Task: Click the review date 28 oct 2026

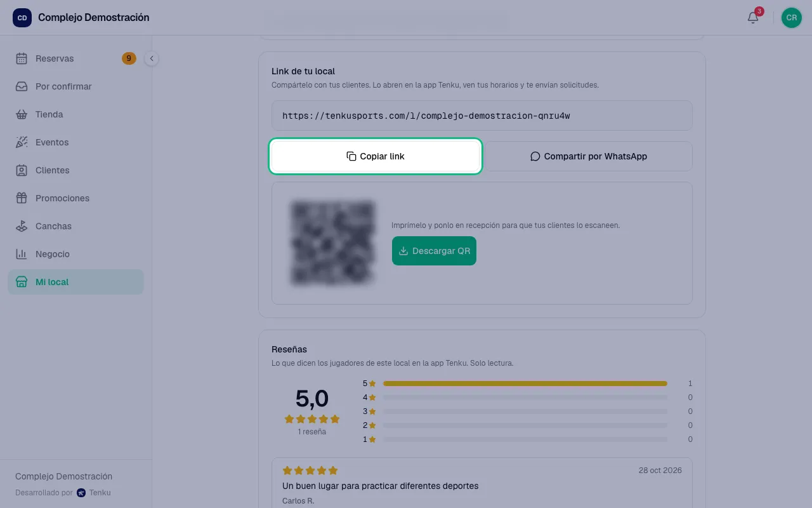Action: click(x=660, y=471)
